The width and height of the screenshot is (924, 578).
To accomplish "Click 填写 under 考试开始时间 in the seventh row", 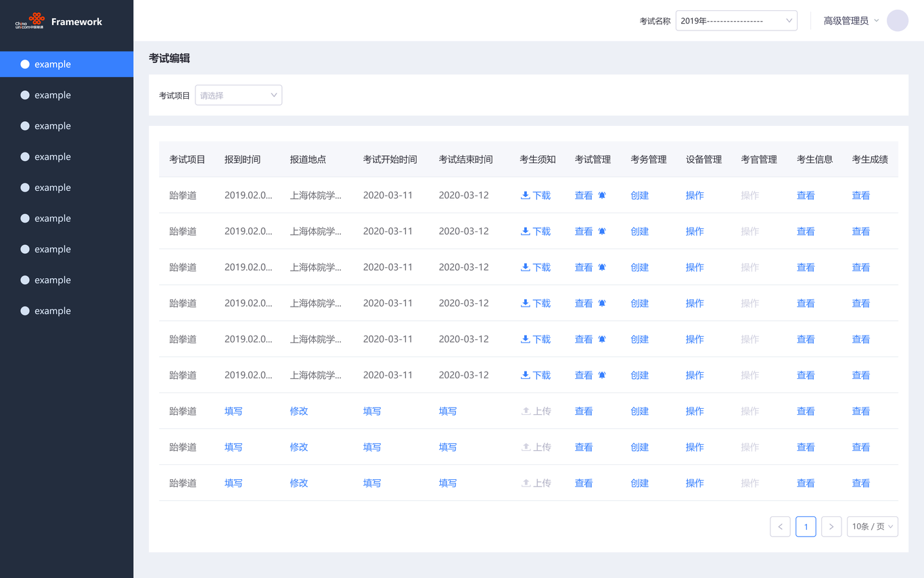I will 372,411.
